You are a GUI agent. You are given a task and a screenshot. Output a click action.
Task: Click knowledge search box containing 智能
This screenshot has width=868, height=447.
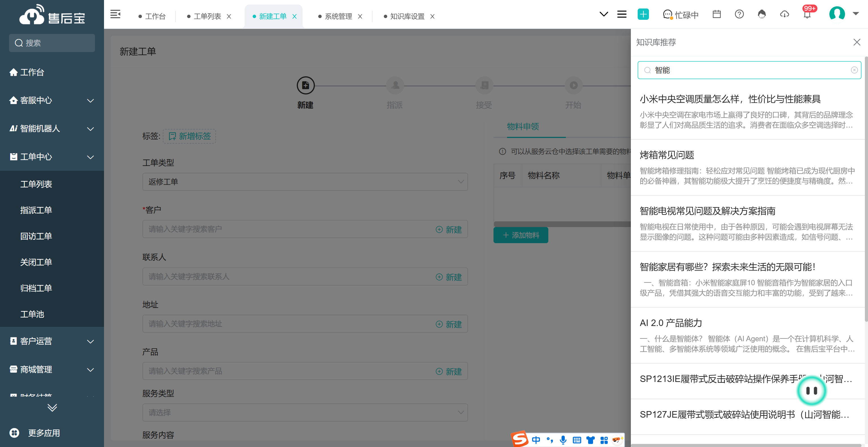pyautogui.click(x=749, y=70)
